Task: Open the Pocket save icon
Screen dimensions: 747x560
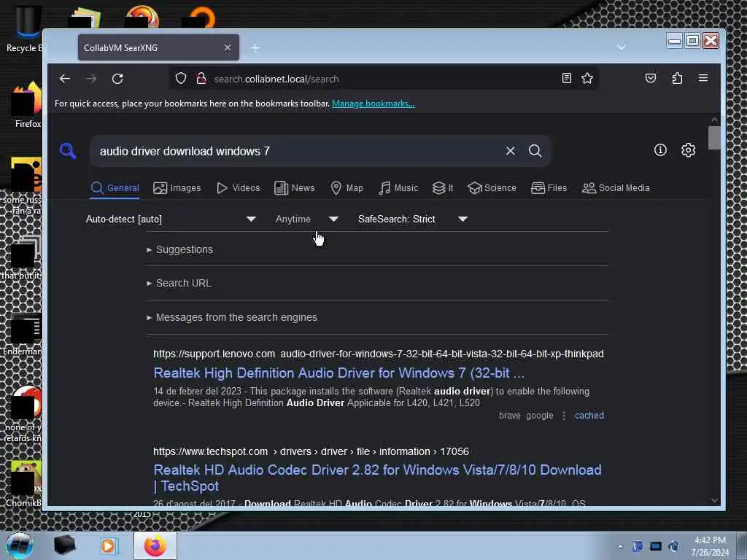Action: [650, 78]
